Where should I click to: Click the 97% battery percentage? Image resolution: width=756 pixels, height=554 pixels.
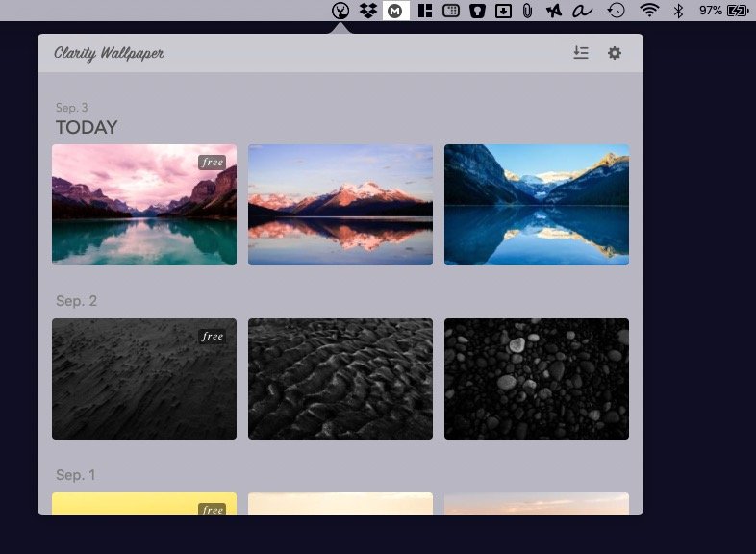tap(711, 11)
